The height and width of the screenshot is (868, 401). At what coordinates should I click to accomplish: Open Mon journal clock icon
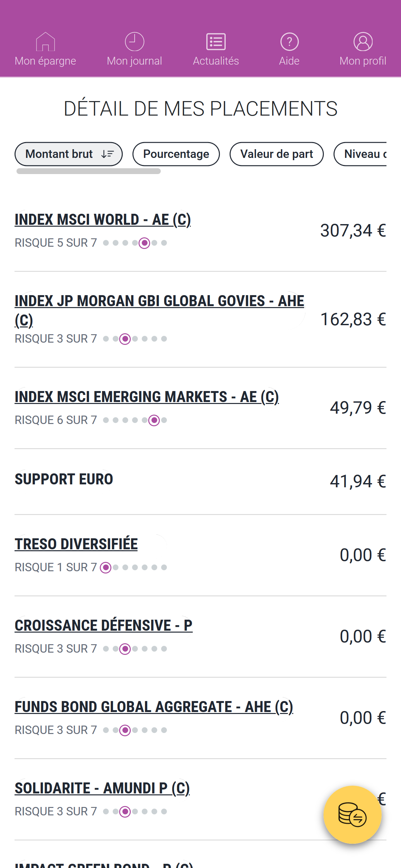[x=134, y=41]
